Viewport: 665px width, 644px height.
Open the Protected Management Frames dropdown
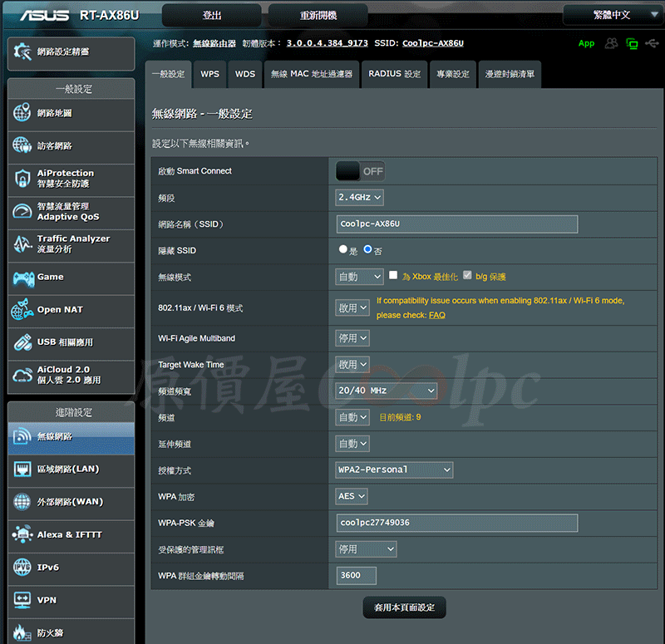click(x=366, y=549)
